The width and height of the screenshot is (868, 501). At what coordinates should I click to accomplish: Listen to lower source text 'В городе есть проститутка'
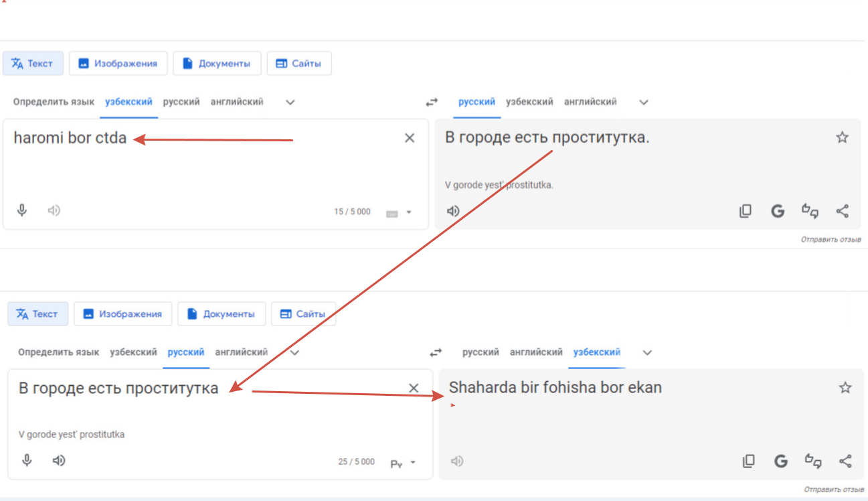coord(59,460)
